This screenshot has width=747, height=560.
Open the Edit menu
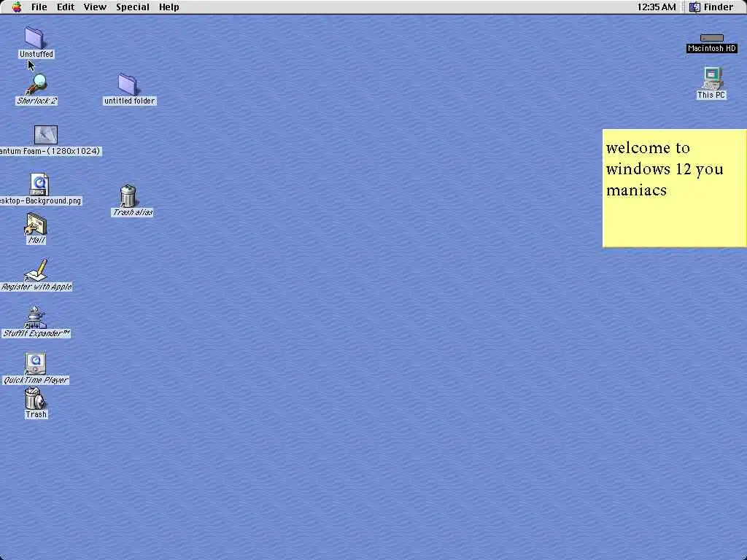[65, 7]
